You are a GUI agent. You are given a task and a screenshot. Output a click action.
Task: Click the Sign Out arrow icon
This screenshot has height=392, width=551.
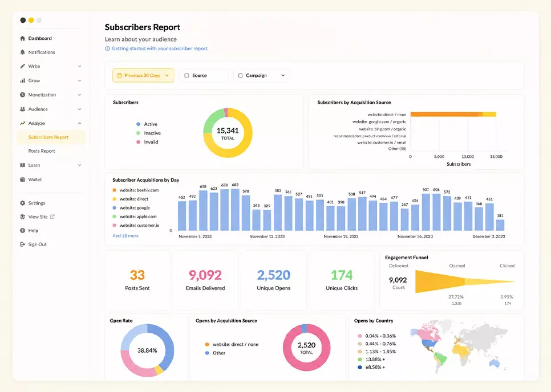pos(22,244)
